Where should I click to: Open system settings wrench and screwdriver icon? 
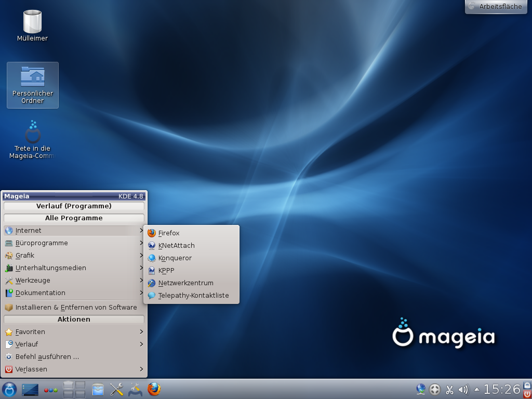pos(116,390)
